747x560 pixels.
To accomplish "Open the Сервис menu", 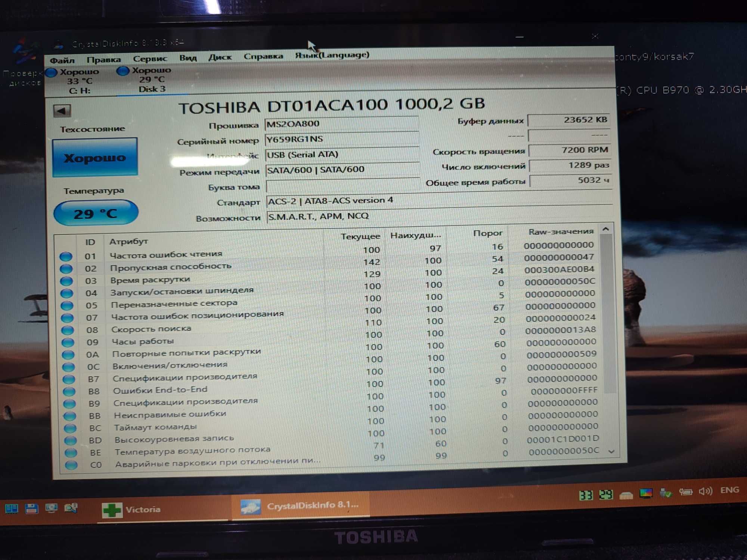I will [150, 59].
